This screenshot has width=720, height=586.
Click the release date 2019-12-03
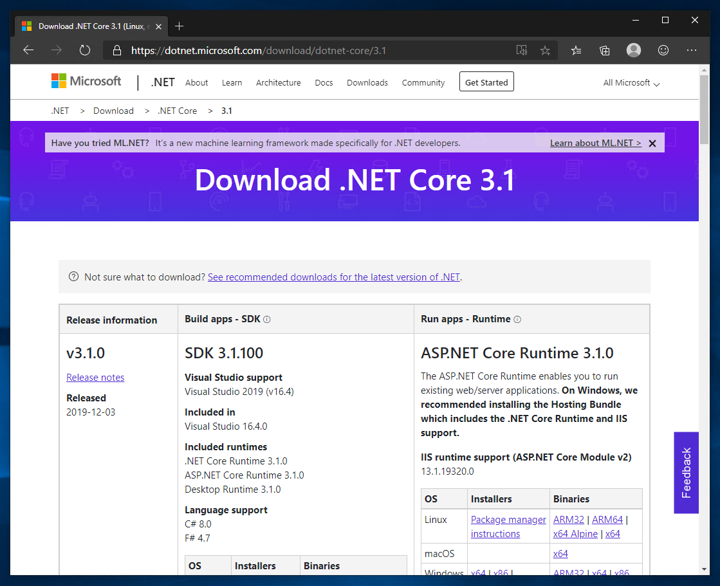coord(90,412)
